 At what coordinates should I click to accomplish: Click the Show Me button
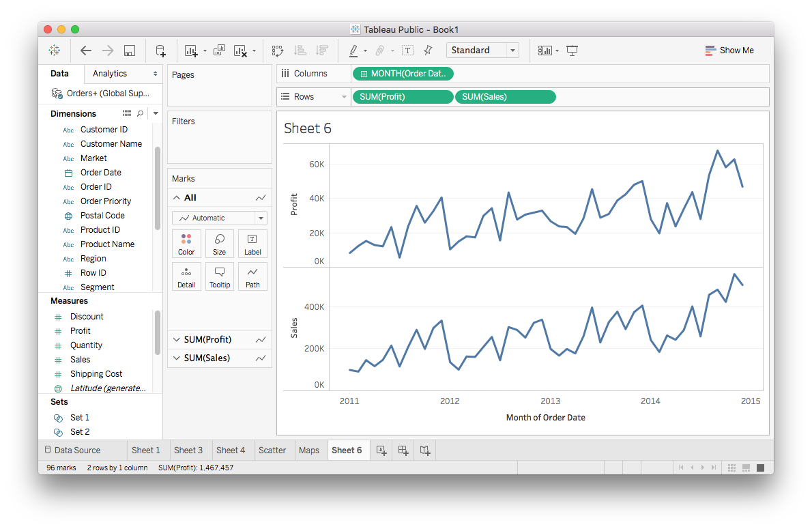(729, 51)
